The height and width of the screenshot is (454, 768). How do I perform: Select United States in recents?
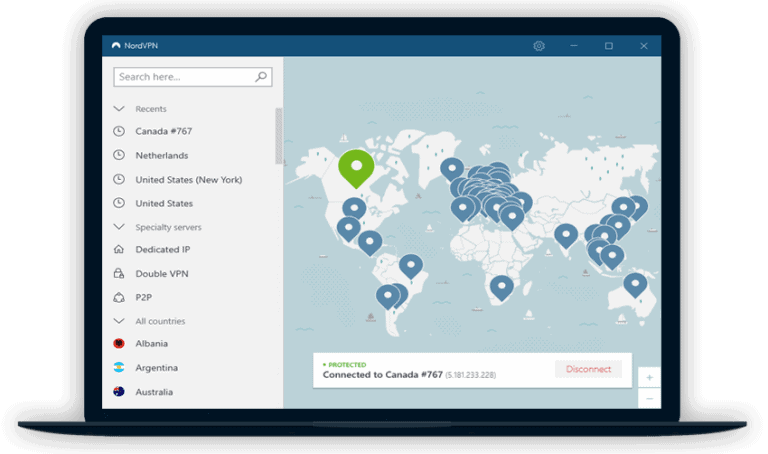(164, 203)
